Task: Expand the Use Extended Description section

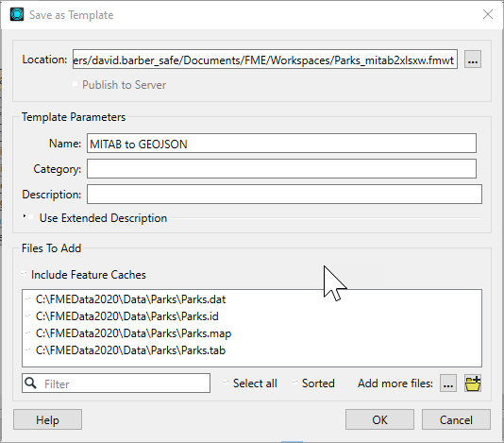Action: coord(25,216)
